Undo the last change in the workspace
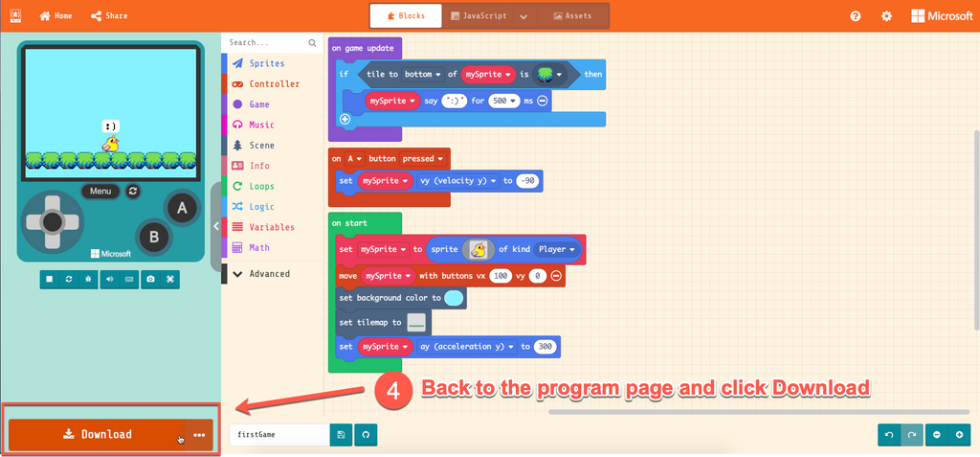The height and width of the screenshot is (457, 980). [x=889, y=435]
